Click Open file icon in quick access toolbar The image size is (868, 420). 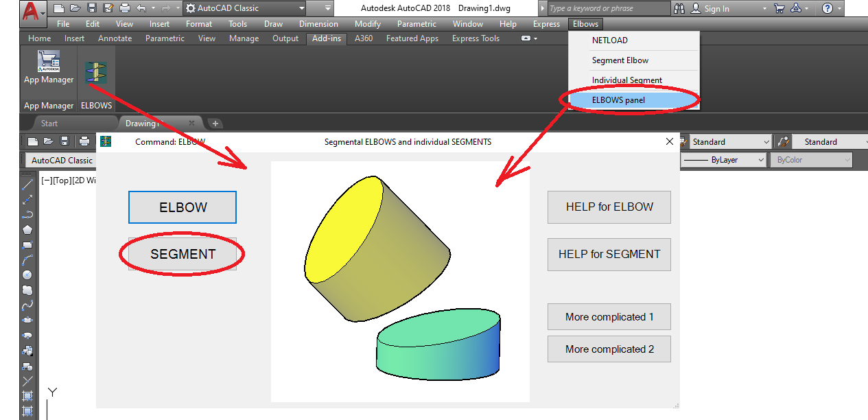click(x=75, y=8)
